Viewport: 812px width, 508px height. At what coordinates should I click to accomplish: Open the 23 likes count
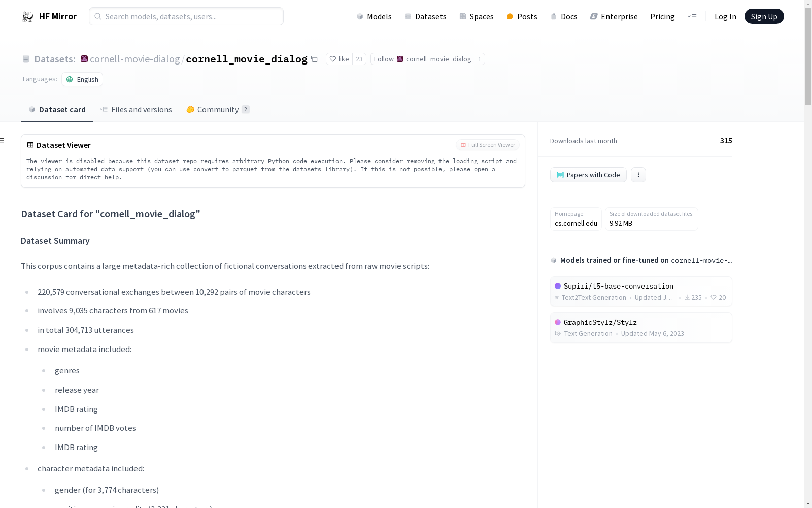coord(359,59)
